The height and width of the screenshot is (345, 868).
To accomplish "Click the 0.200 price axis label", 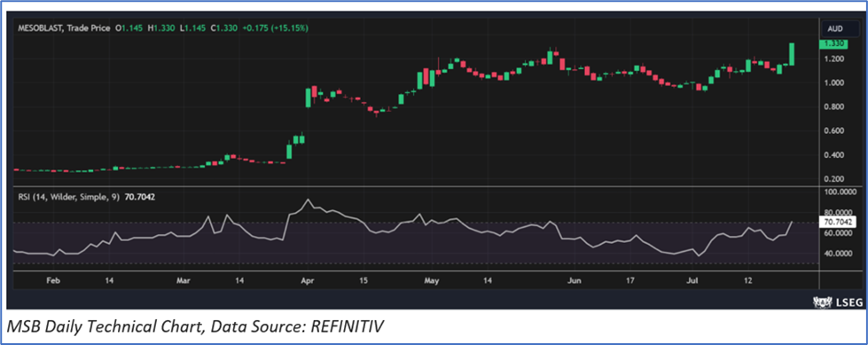I will [x=833, y=179].
